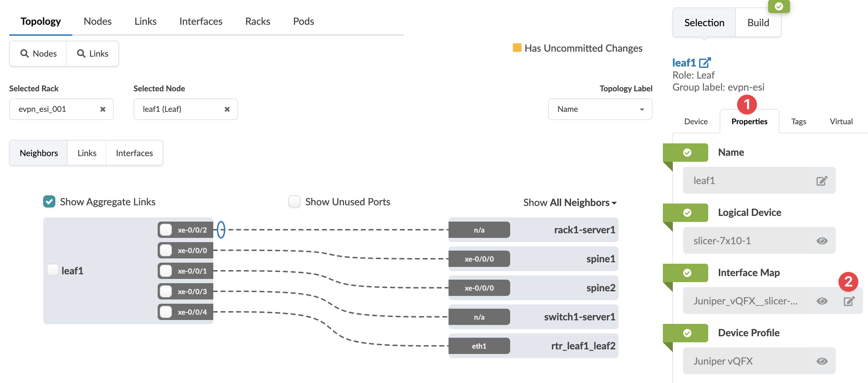View Logical Device slicer-7x10-1 eye icon
This screenshot has height=383, width=868.
coord(822,241)
